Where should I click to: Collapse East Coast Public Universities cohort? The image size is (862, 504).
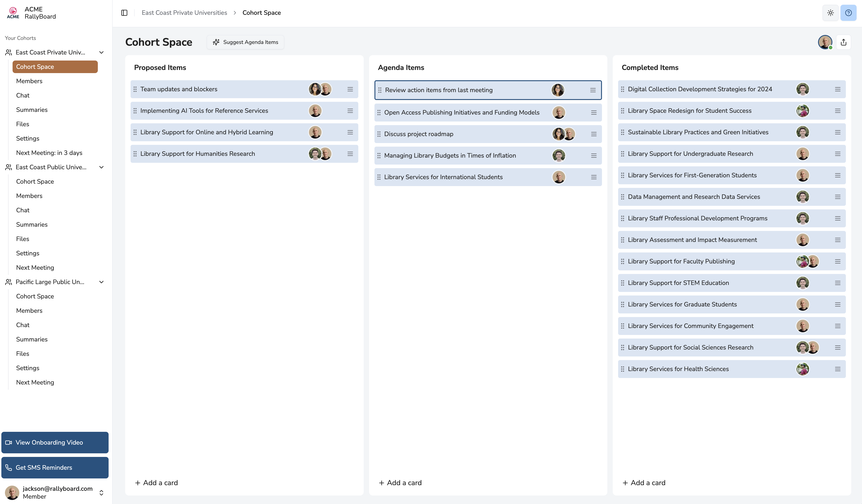coord(101,167)
